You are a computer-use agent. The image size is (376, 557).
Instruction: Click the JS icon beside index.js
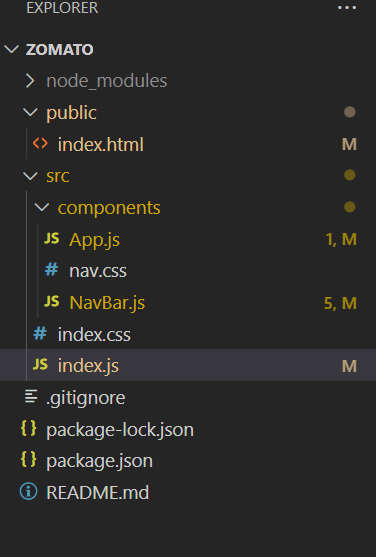point(40,365)
